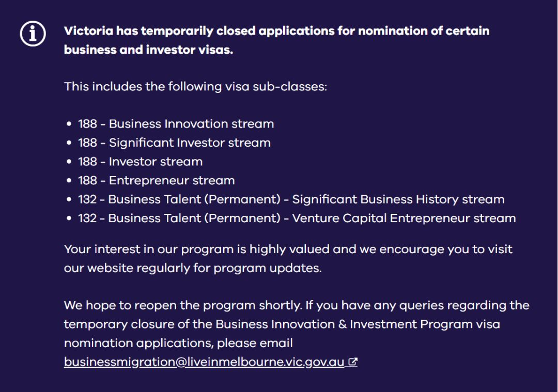Click the 'nomination applications, please email' text
558x392 pixels.
pyautogui.click(x=178, y=343)
